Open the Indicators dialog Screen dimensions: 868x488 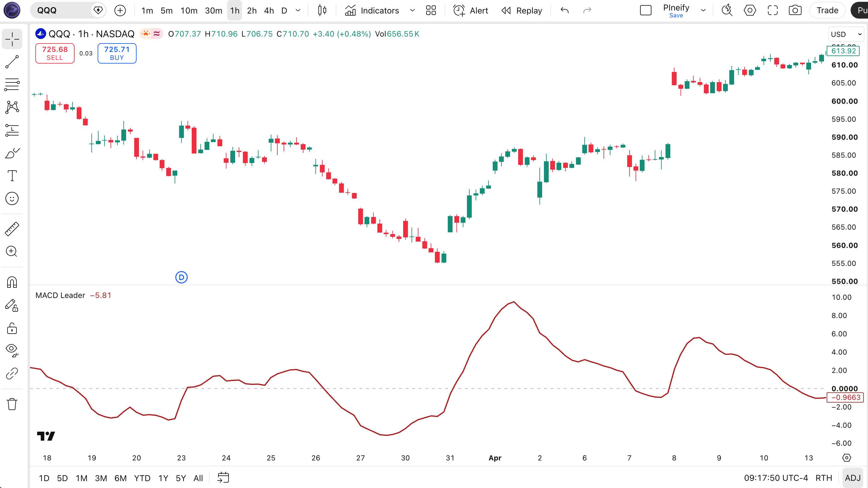tap(372, 10)
